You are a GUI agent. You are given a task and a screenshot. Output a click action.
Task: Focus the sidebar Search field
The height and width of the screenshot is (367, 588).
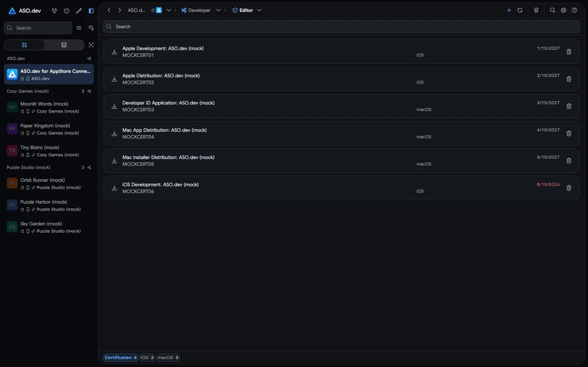point(38,28)
